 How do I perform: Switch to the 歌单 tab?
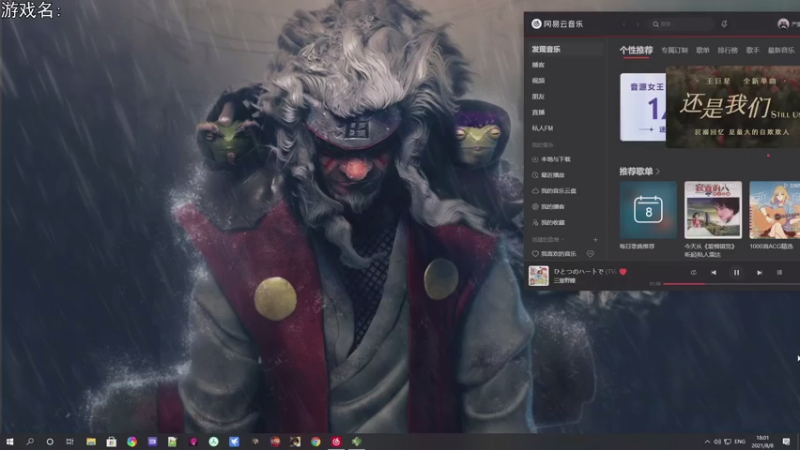[703, 50]
